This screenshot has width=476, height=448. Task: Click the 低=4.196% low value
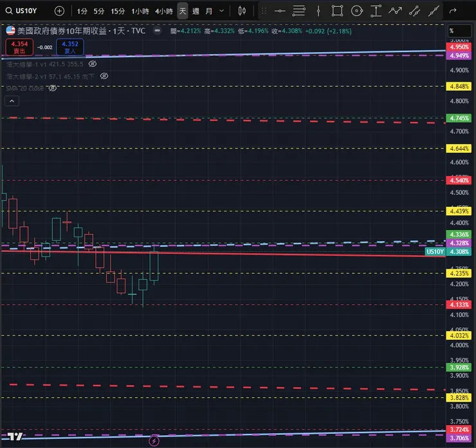(253, 31)
